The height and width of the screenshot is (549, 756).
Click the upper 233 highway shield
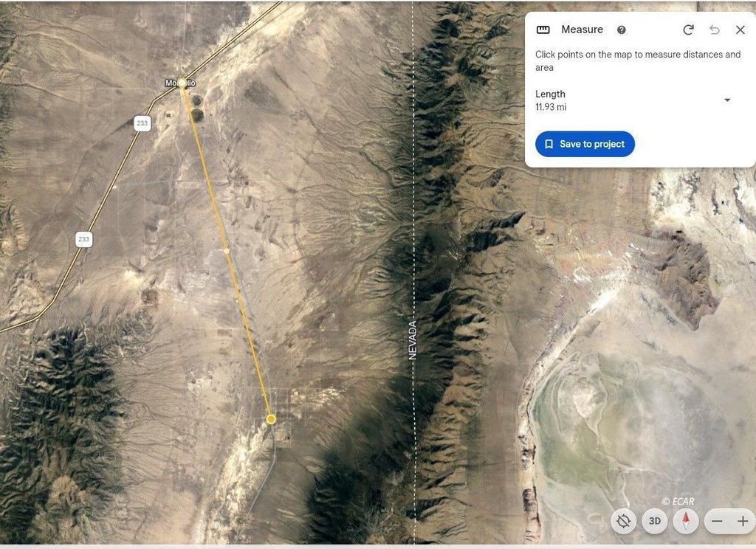(142, 123)
